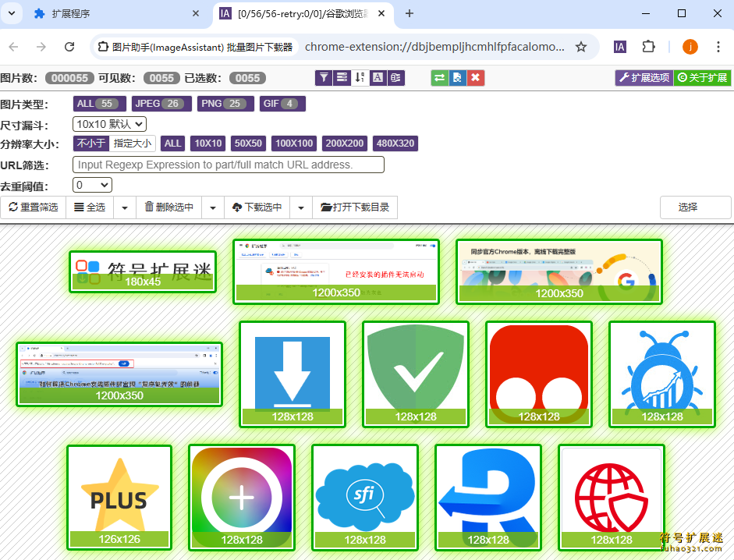
Task: Click the purple panel-with-branches icon
Action: pyautogui.click(x=395, y=78)
